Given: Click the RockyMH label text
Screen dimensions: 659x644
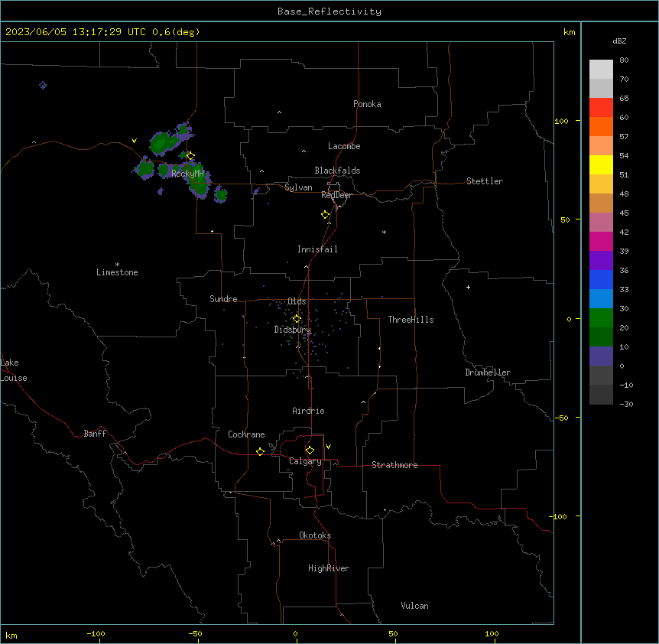Looking at the screenshot, I should coord(187,174).
